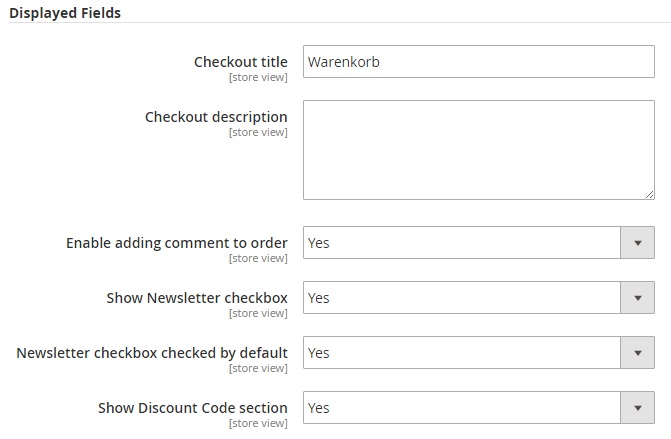Click store view scope under Newsletter checked by default
671x439 pixels.
point(258,368)
